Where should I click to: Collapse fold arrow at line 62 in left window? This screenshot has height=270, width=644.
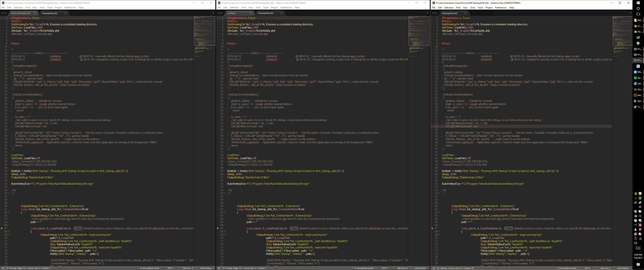9,212
